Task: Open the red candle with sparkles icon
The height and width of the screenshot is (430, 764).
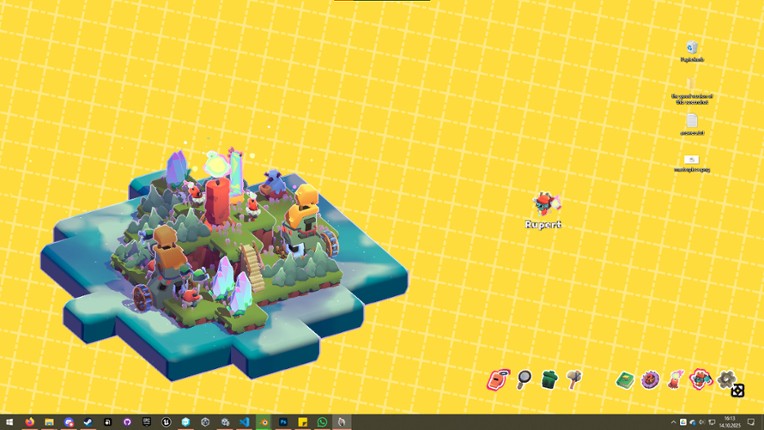Action: click(675, 379)
